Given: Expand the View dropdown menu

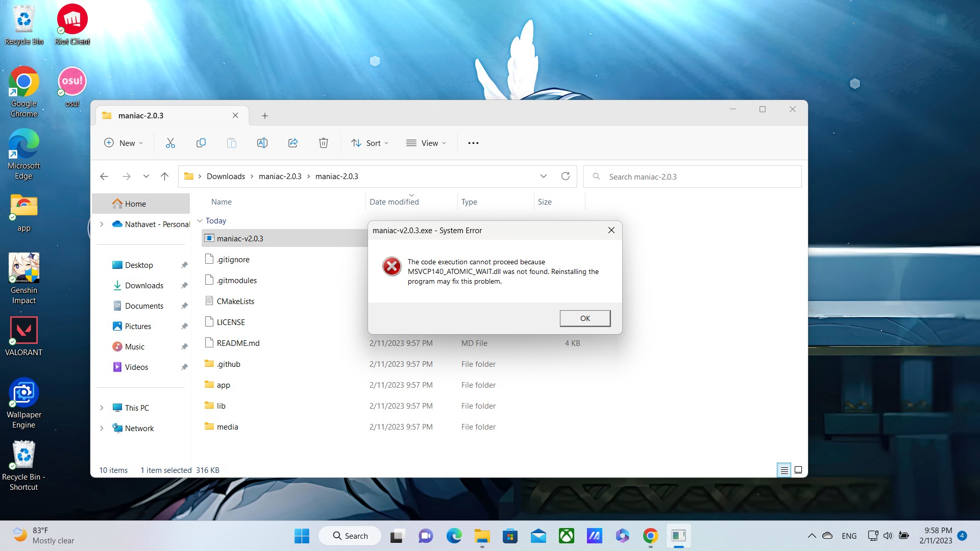Looking at the screenshot, I should point(427,143).
